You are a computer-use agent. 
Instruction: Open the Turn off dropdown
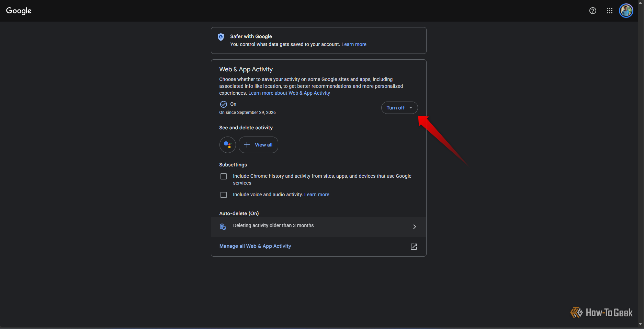pos(399,108)
